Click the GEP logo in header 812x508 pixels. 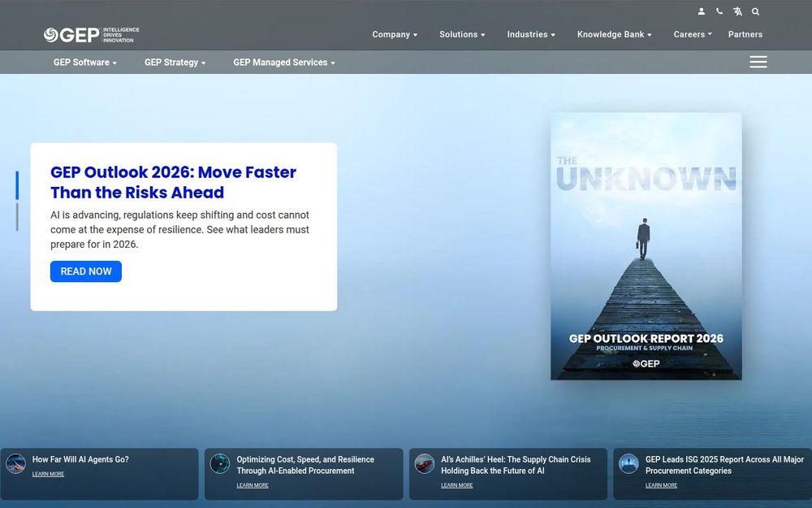click(x=91, y=35)
